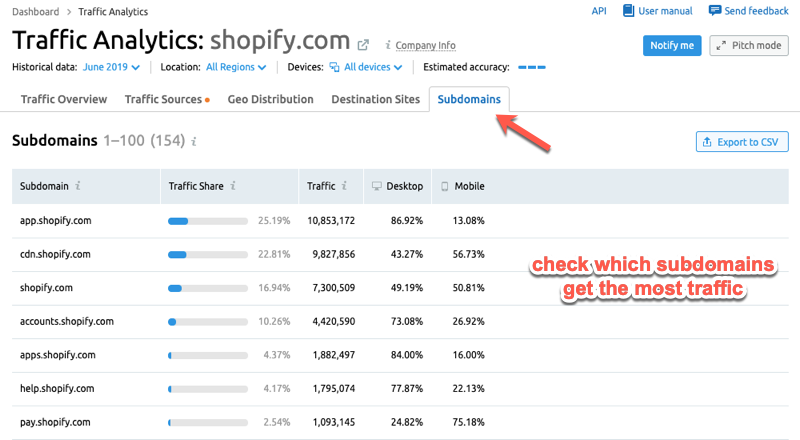Click the User manual book icon

click(628, 11)
